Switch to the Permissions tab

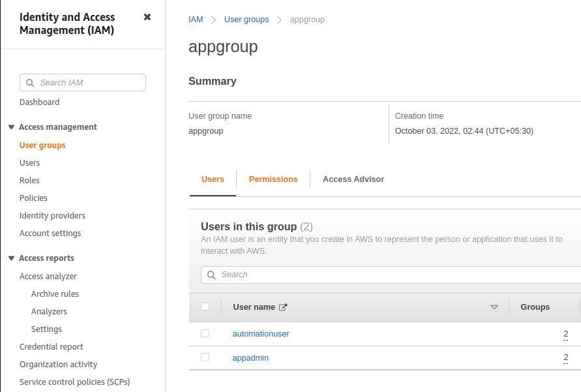coord(273,179)
